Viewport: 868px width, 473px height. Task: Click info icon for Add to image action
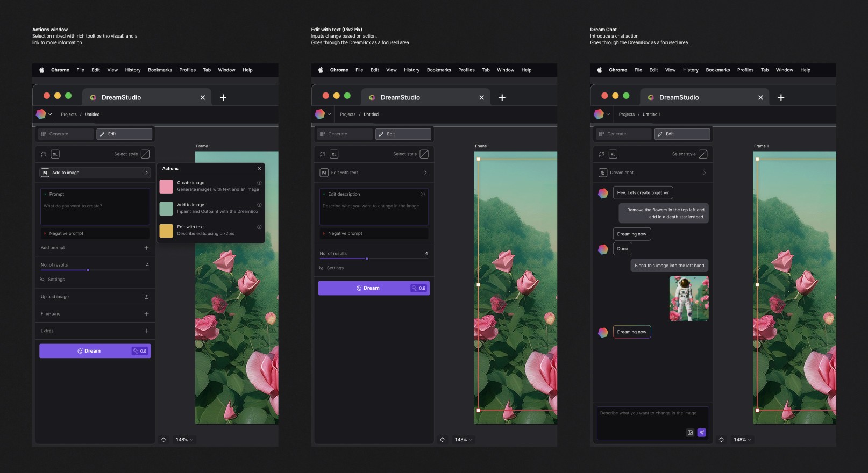[x=259, y=205]
